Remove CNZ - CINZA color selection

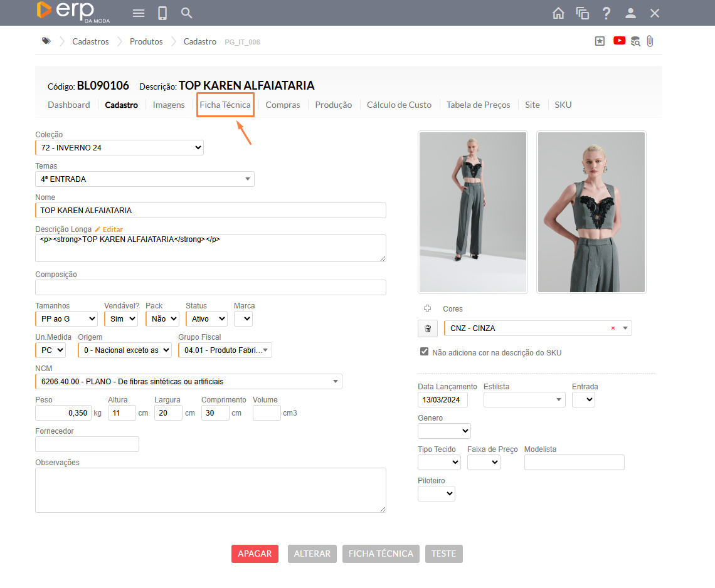(x=613, y=328)
